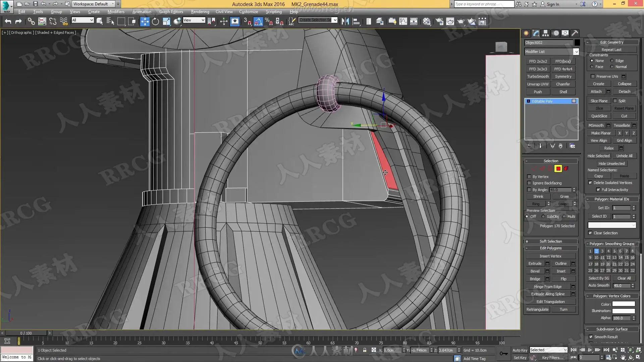Toggle the Preserve UVs checkbox
The width and height of the screenshot is (644, 362).
(593, 76)
